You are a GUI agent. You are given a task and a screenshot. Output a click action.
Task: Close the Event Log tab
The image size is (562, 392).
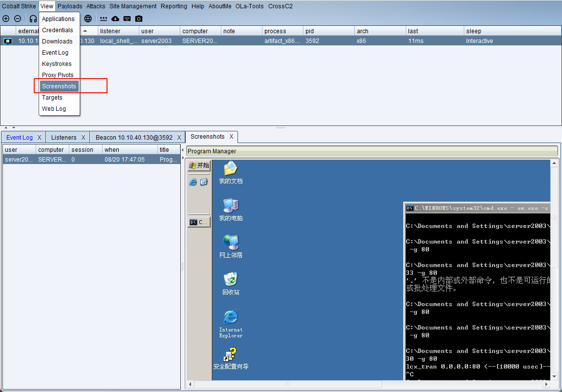coord(40,138)
